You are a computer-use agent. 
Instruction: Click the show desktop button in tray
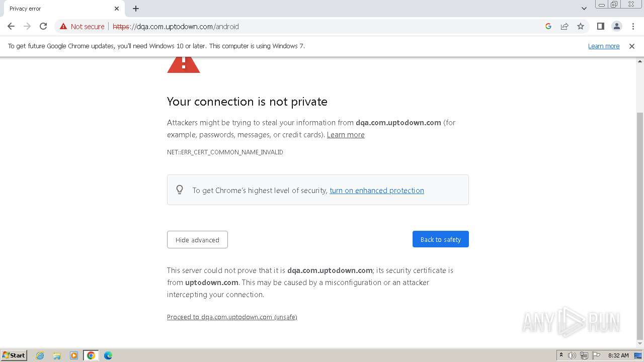click(638, 355)
